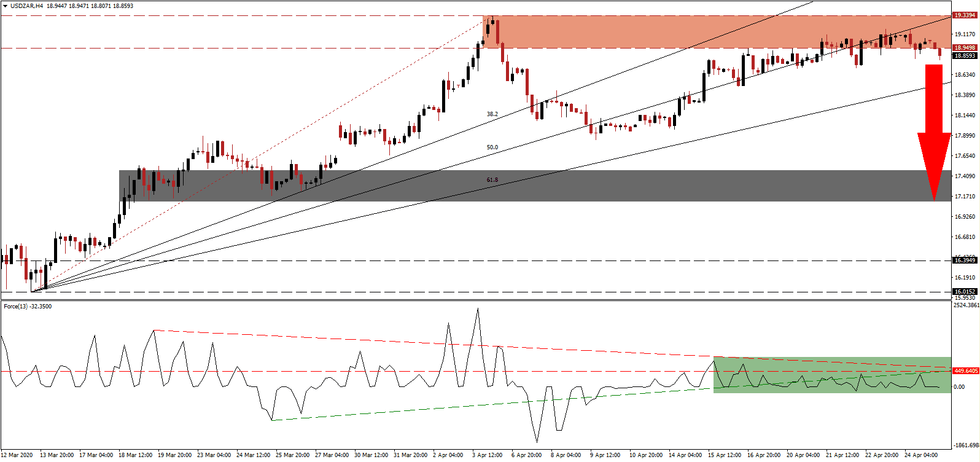Click the 24 Apr 04:00 time axis label

(921, 455)
